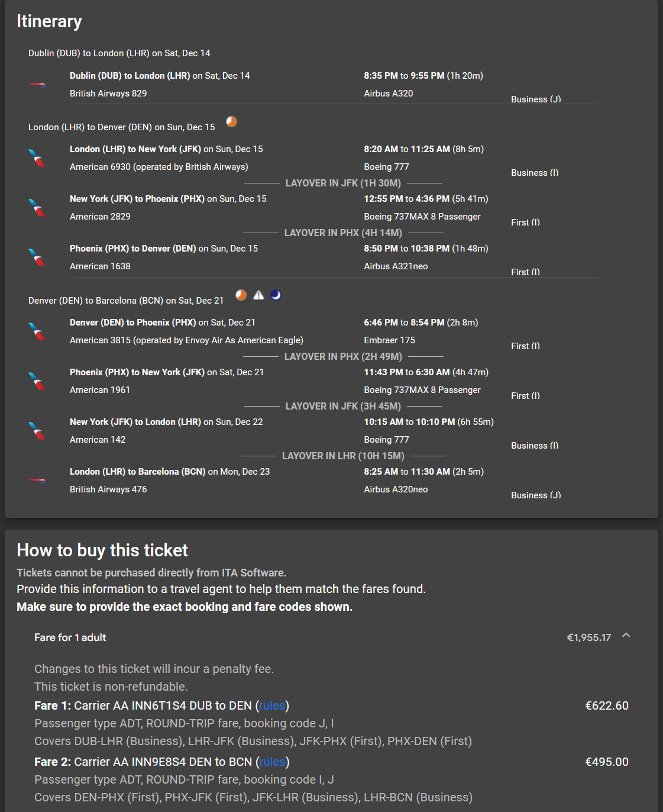
Task: Click the American Airlines logo for flight 1638
Action: [37, 257]
